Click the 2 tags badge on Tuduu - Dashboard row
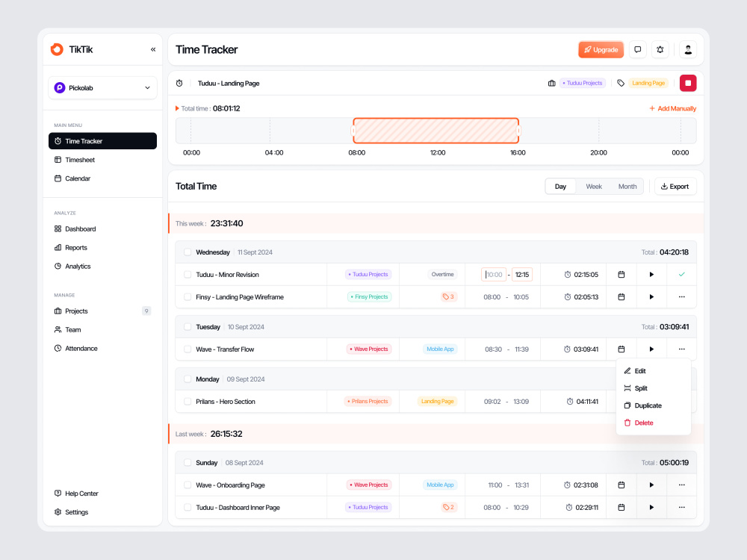747x560 pixels. point(448,508)
